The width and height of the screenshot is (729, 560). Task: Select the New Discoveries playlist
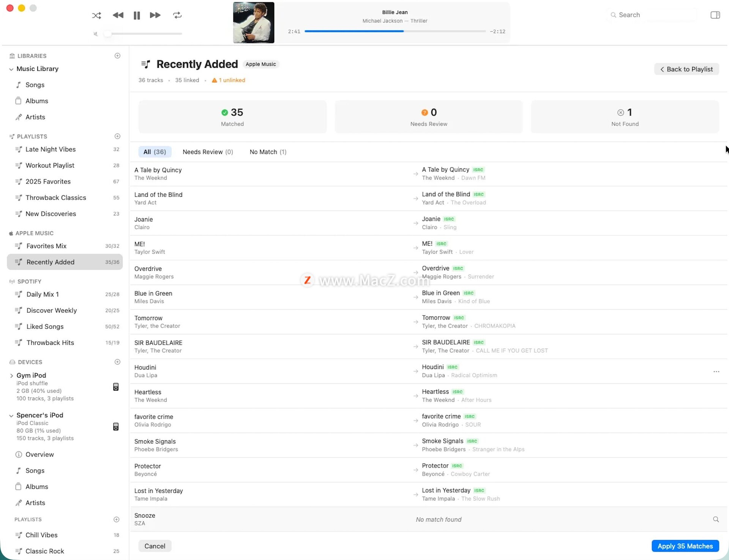pyautogui.click(x=65, y=214)
